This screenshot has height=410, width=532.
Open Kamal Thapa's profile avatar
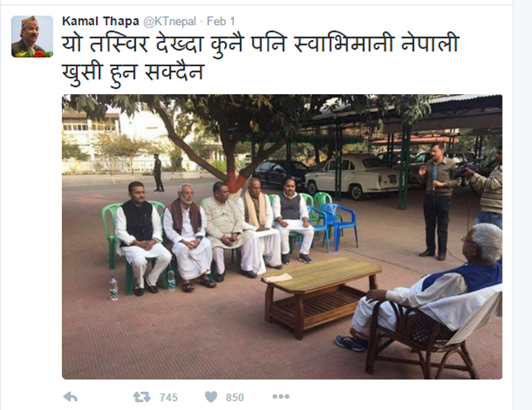(x=32, y=36)
